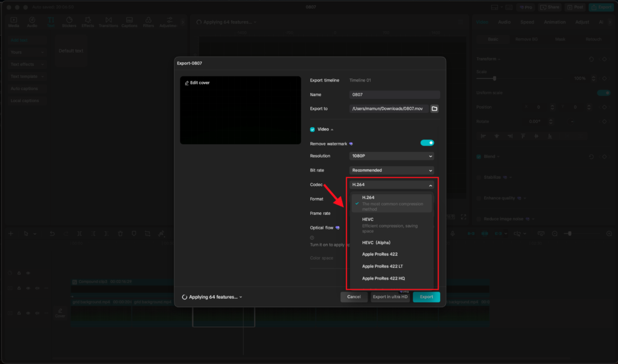
Task: Toggle eye visibility on top timeline track
Action: (x=28, y=273)
